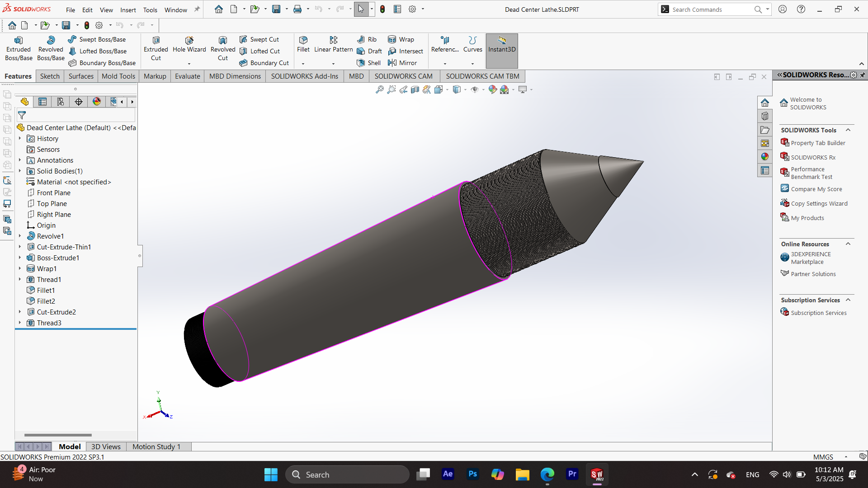Screen dimensions: 868x488
Task: Click the Intersect tool
Action: tap(406, 52)
